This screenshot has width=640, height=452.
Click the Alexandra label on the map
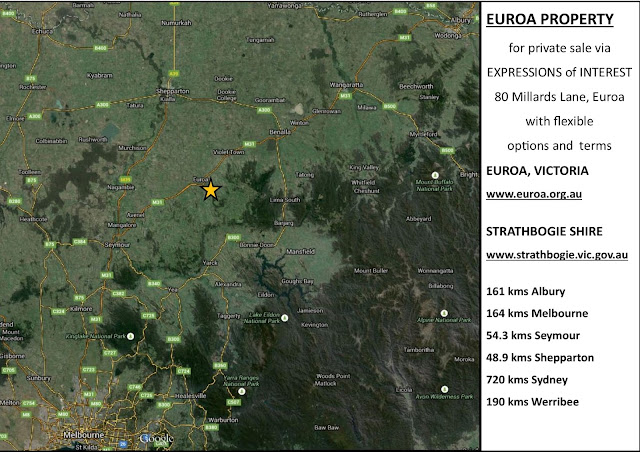pyautogui.click(x=228, y=284)
